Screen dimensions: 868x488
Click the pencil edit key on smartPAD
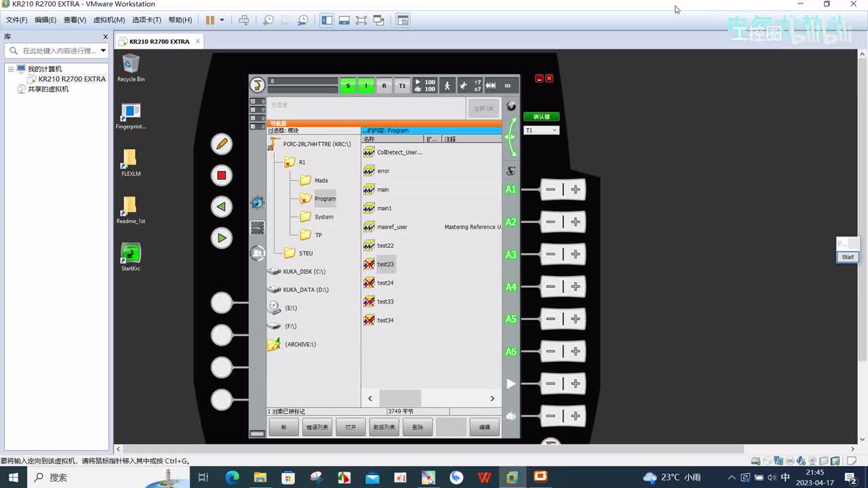(x=221, y=144)
